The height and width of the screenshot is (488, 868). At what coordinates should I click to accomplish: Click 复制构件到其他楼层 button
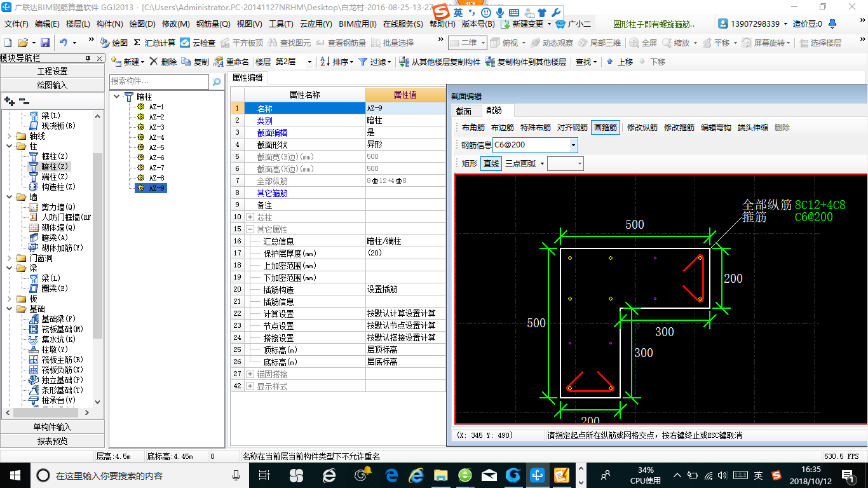[x=526, y=62]
